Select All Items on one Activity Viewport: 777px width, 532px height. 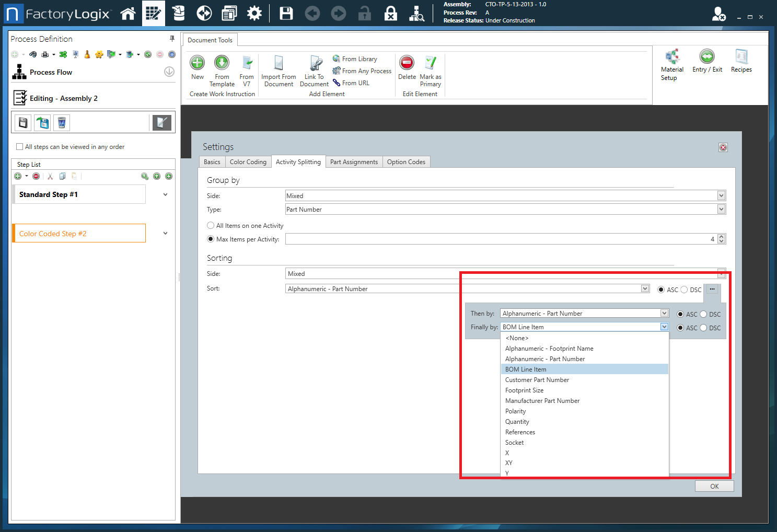(211, 226)
